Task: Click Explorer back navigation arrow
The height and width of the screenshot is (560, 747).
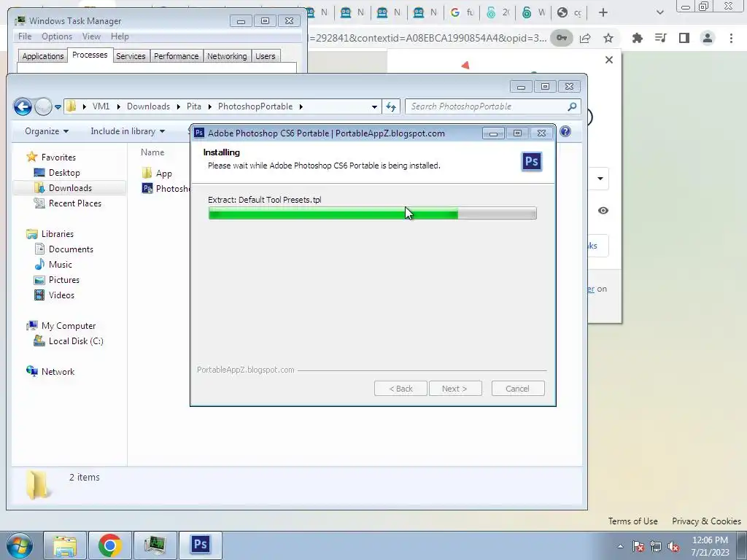Action: (23, 106)
